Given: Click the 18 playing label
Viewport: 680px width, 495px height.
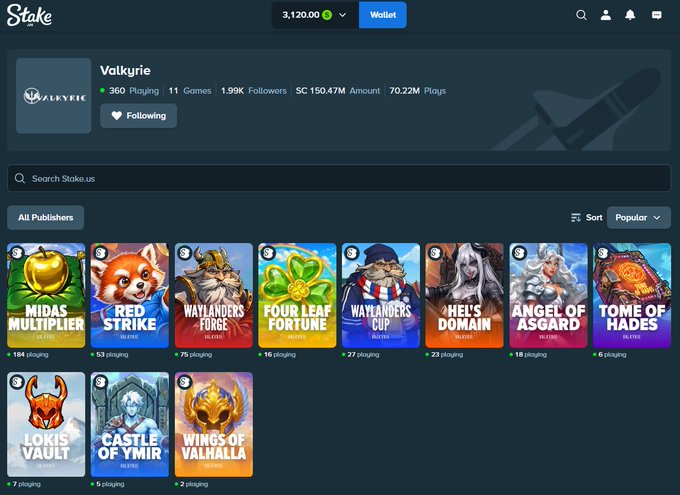Looking at the screenshot, I should click(x=531, y=354).
